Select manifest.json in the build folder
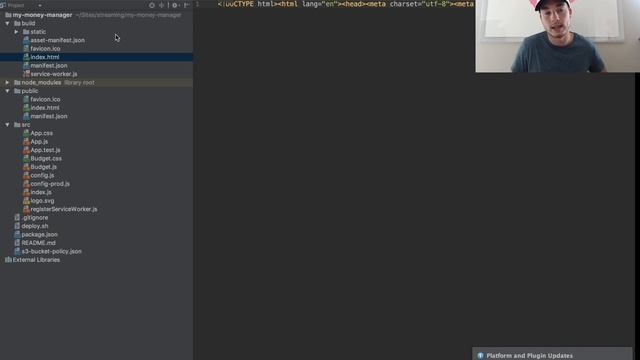 (49, 66)
